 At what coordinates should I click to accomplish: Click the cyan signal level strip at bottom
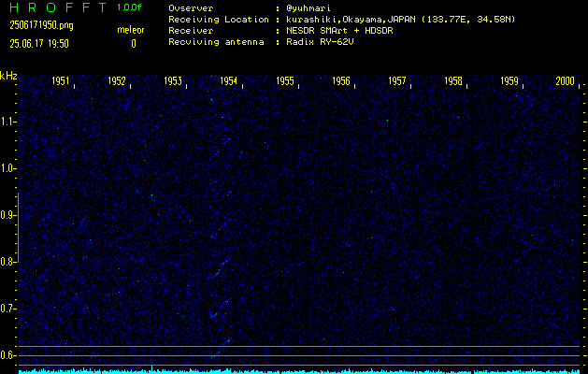298,371
